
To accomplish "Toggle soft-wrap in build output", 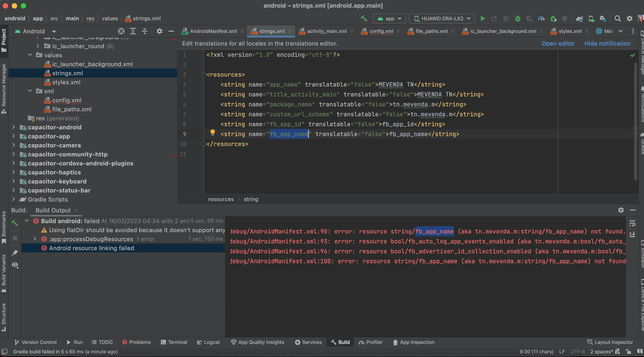I will (632, 223).
